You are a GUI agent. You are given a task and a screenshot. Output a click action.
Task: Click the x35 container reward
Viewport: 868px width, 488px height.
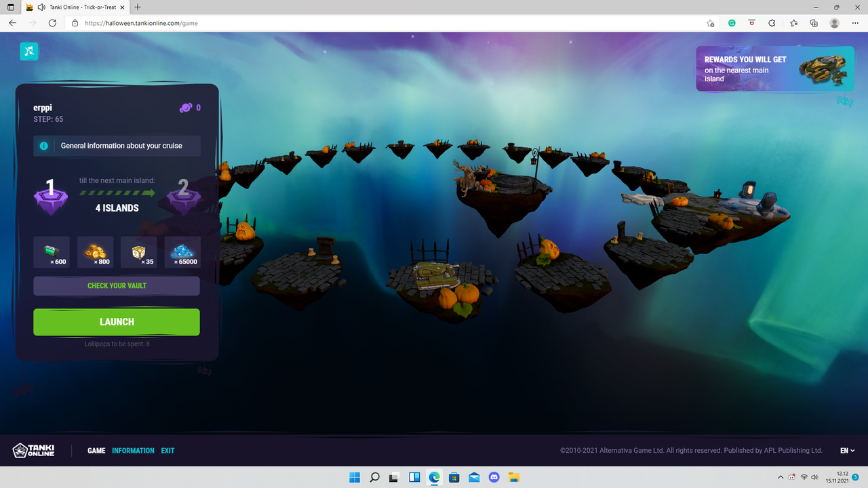tap(138, 252)
